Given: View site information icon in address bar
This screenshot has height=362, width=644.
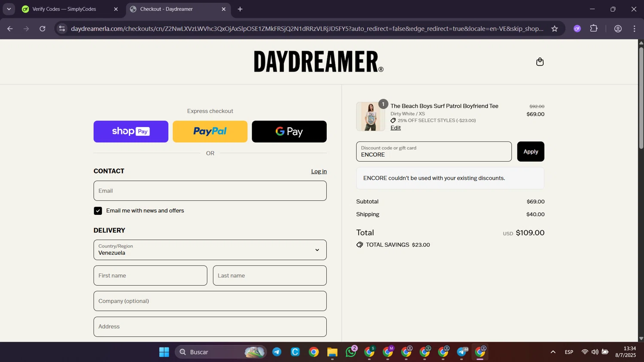Looking at the screenshot, I should pyautogui.click(x=62, y=29).
